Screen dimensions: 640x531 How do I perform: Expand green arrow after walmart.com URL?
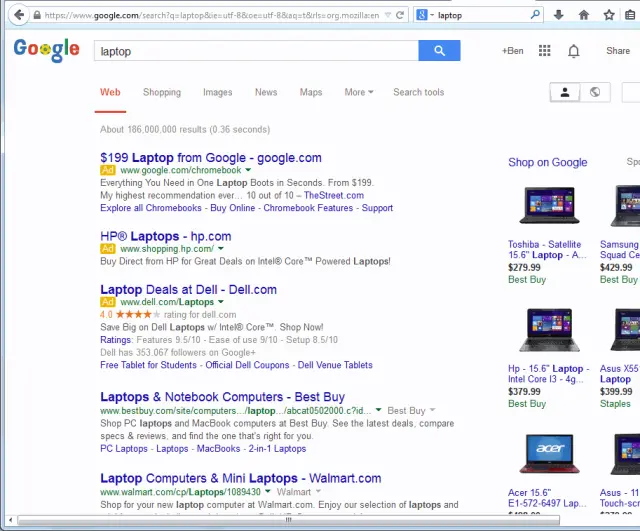coord(268,491)
